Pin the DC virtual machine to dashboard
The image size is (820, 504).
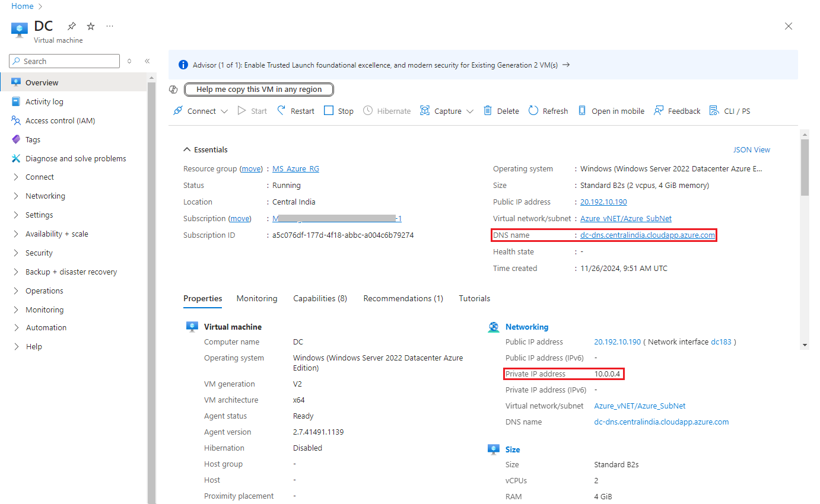(72, 26)
